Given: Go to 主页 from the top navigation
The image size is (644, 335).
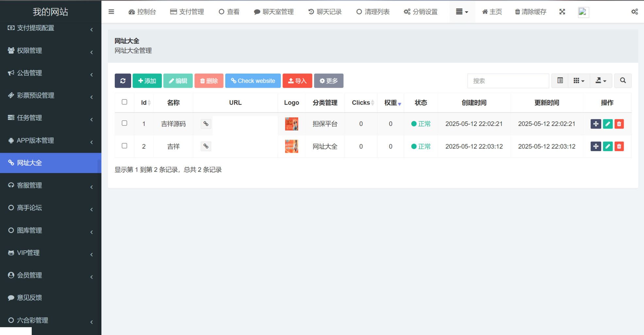Looking at the screenshot, I should (492, 12).
